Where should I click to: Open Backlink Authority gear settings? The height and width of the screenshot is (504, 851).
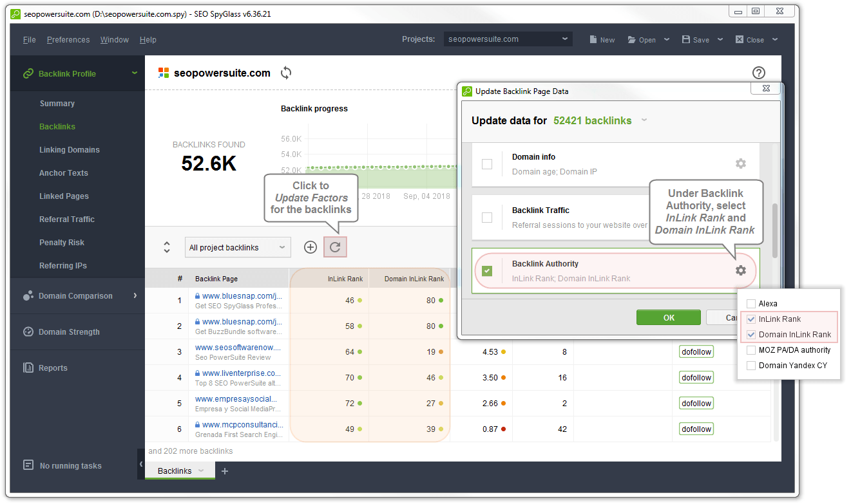[x=741, y=270]
